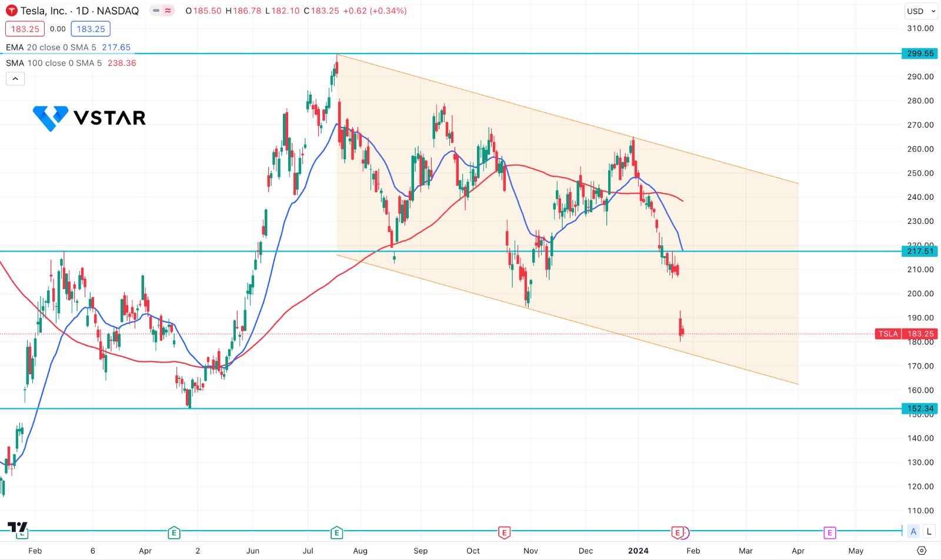Image resolution: width=941 pixels, height=560 pixels.
Task: Click the 270.00 price axis label
Action: [x=920, y=125]
